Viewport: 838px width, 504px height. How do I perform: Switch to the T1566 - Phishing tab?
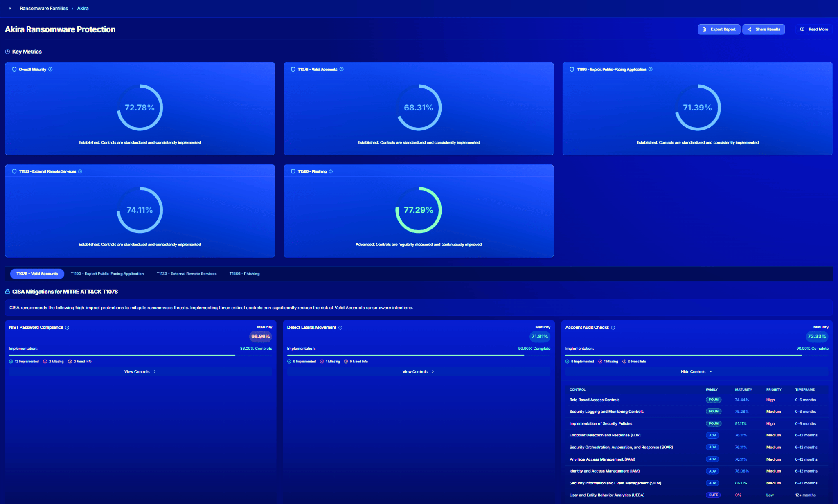pos(244,274)
